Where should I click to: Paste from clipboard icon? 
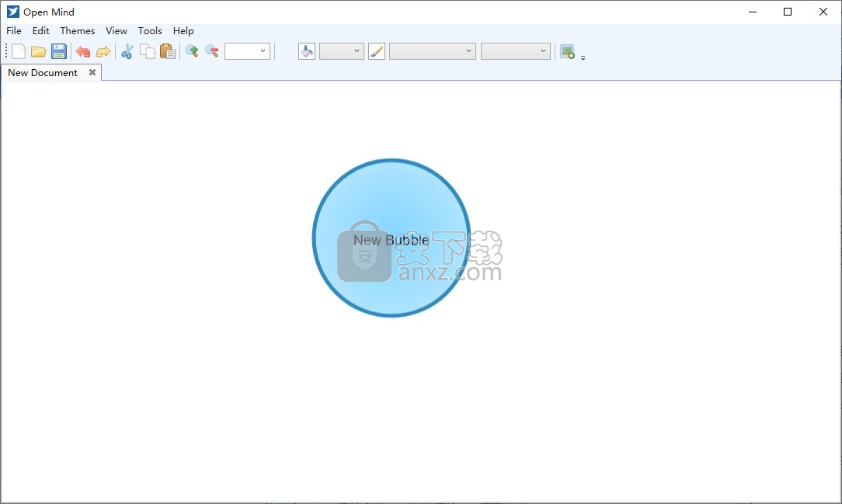point(168,51)
